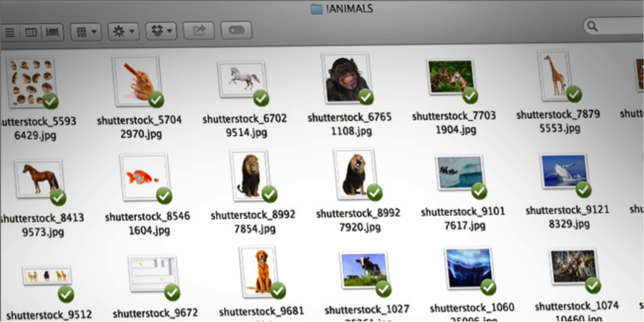Select the white horse image 67029514.jpg
This screenshot has height=322, width=644.
[242, 79]
